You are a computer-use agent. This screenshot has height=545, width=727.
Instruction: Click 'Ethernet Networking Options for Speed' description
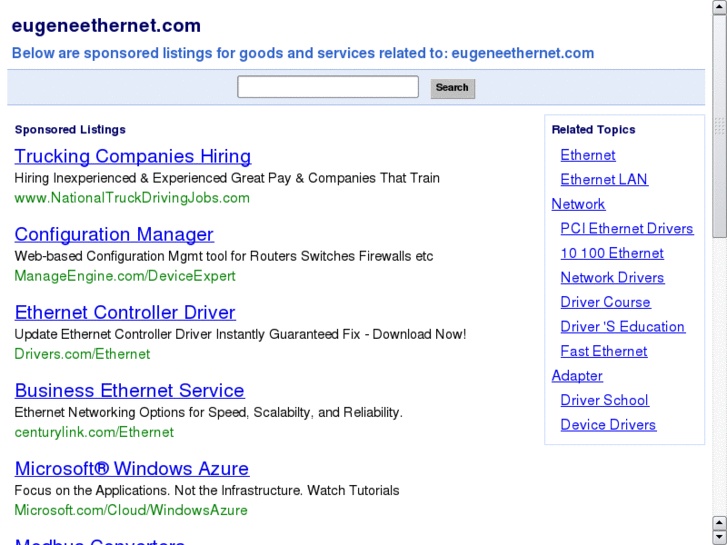coord(209,412)
